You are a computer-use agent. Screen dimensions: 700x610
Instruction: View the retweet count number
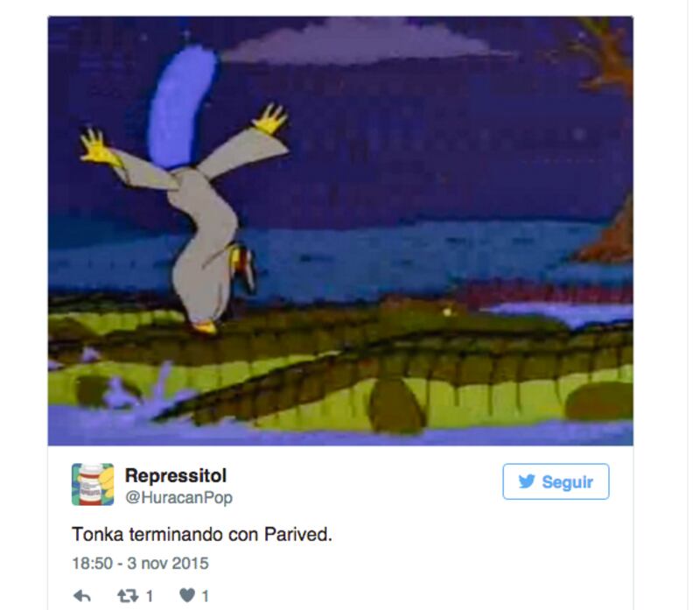150,596
